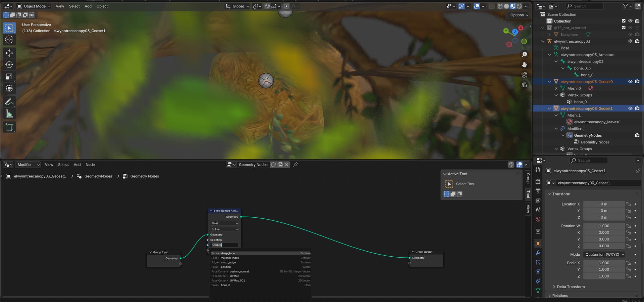Viewport: 644px width, 302px height.
Task: Open the Object Mode dropdown
Action: (x=34, y=6)
